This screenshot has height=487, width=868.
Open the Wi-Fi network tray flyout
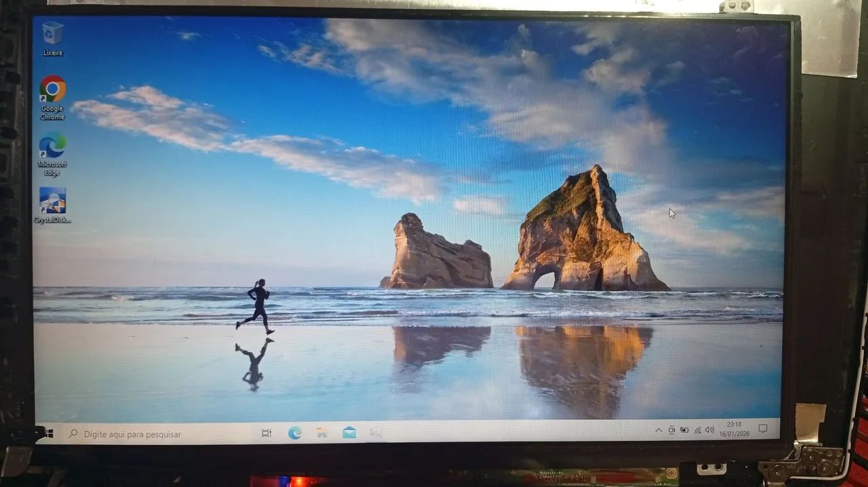[697, 430]
